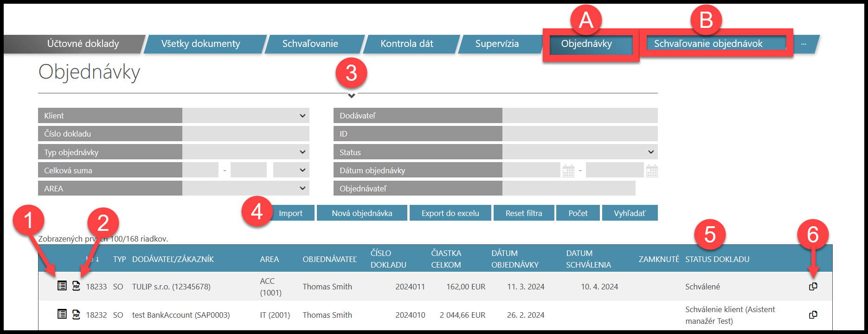Open the Typ objednávky dropdown
This screenshot has width=868, height=334.
tap(246, 152)
